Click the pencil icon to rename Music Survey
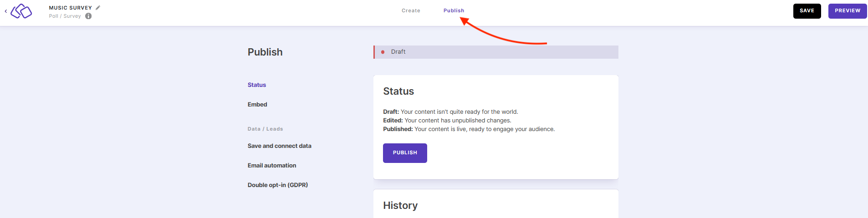Image resolution: width=868 pixels, height=218 pixels. (x=98, y=8)
